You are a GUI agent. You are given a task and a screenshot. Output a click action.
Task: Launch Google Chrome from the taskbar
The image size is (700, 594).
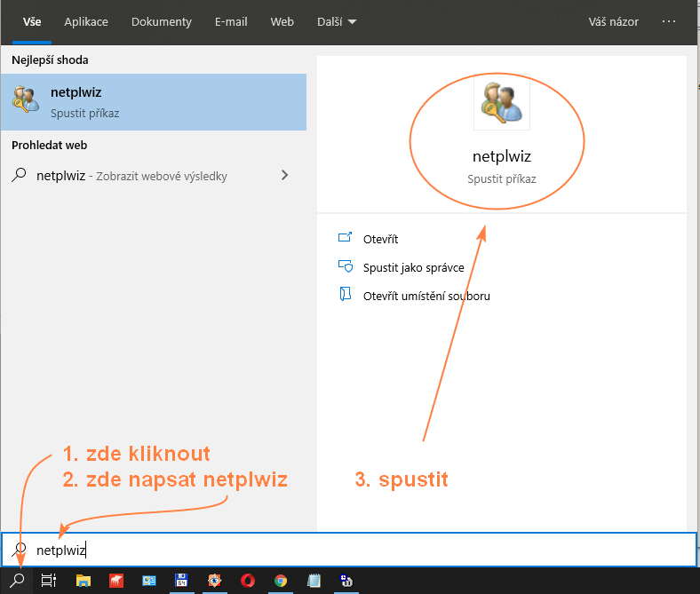click(281, 581)
